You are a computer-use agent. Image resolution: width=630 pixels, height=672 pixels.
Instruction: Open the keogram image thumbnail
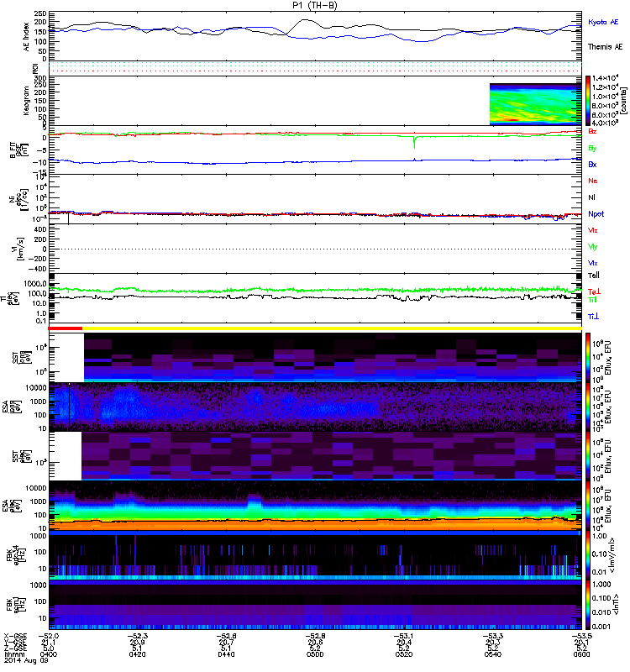pyautogui.click(x=535, y=104)
